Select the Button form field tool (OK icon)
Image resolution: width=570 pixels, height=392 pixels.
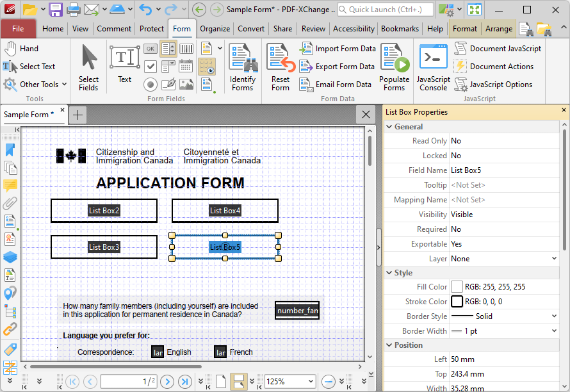point(150,49)
